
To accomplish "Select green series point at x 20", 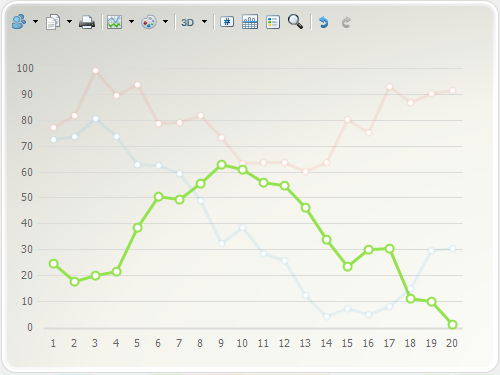I will click(x=452, y=324).
